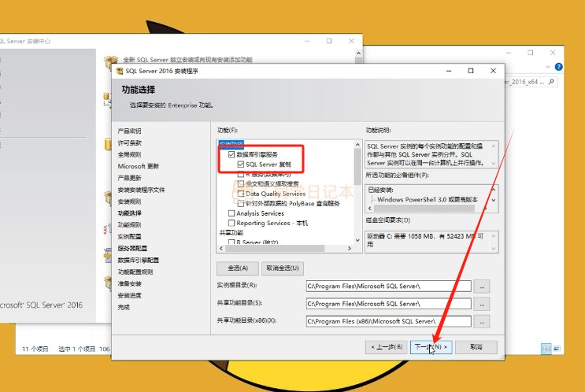Browse for instance root directory (… button)
The image size is (585, 392).
coord(482,287)
